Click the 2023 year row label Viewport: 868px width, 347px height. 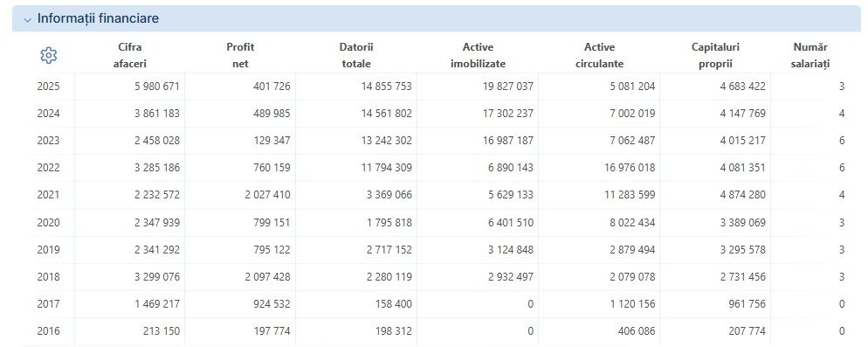click(48, 141)
